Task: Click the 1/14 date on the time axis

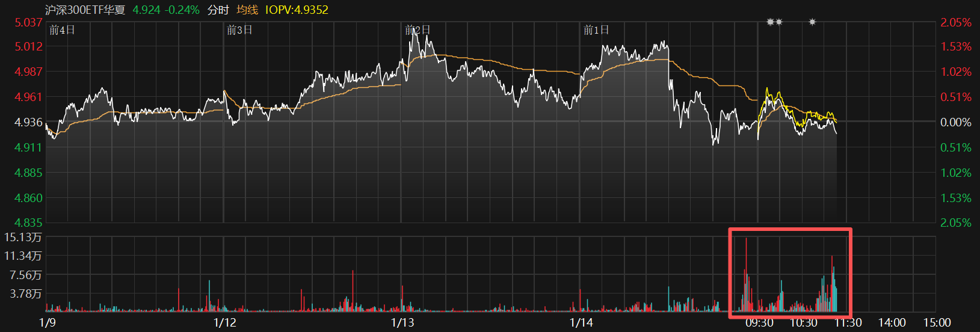Action: tap(581, 323)
